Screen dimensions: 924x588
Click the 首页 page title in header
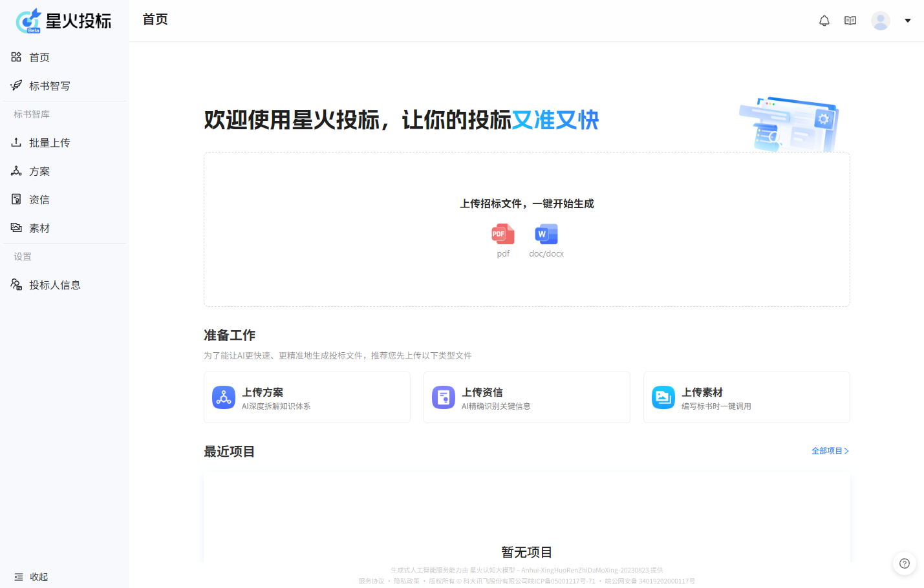155,19
